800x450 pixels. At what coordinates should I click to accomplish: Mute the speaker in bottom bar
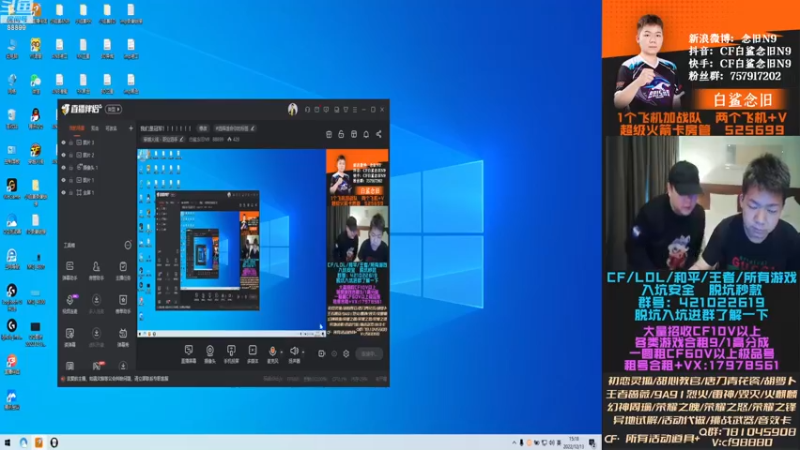coord(294,351)
